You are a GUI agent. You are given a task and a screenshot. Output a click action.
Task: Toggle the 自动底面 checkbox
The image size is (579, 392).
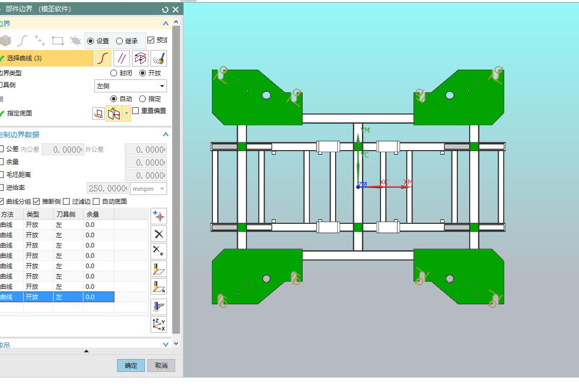click(x=96, y=201)
